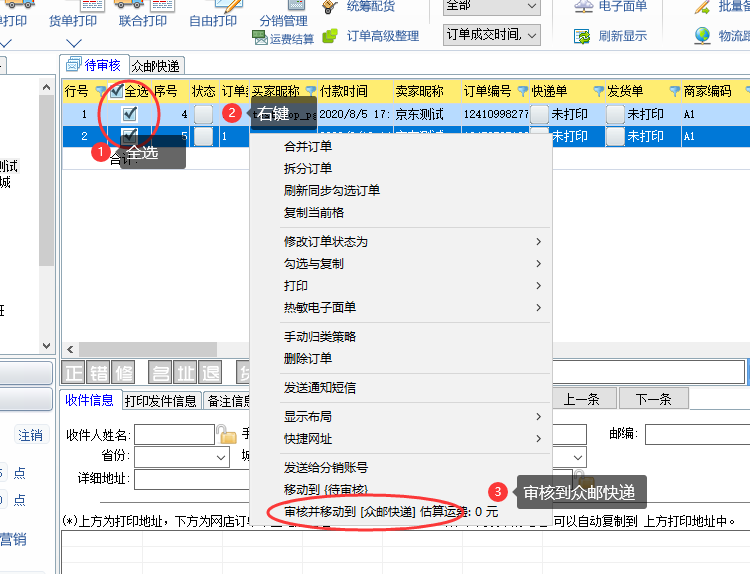The width and height of the screenshot is (750, 574).
Task: Click filter icon in 行号 column header
Action: 100,91
